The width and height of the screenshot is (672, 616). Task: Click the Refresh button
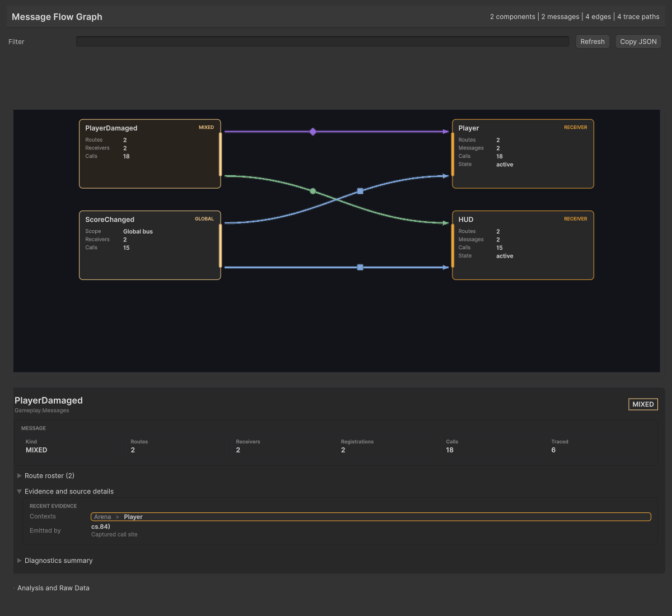(x=592, y=41)
